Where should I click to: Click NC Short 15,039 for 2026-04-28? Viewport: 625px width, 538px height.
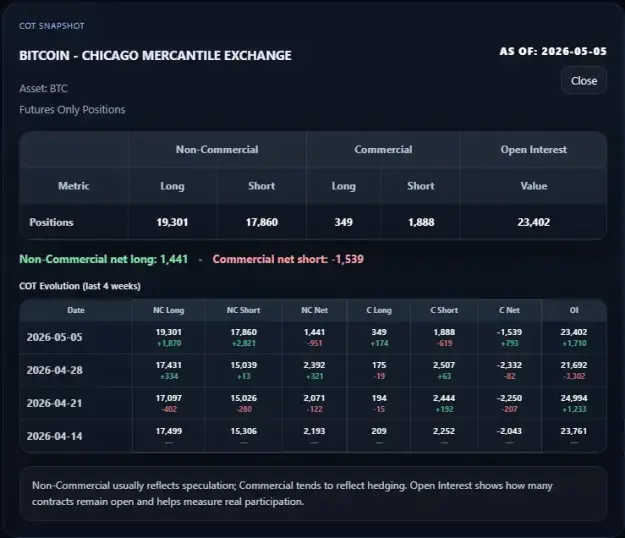click(x=243, y=365)
